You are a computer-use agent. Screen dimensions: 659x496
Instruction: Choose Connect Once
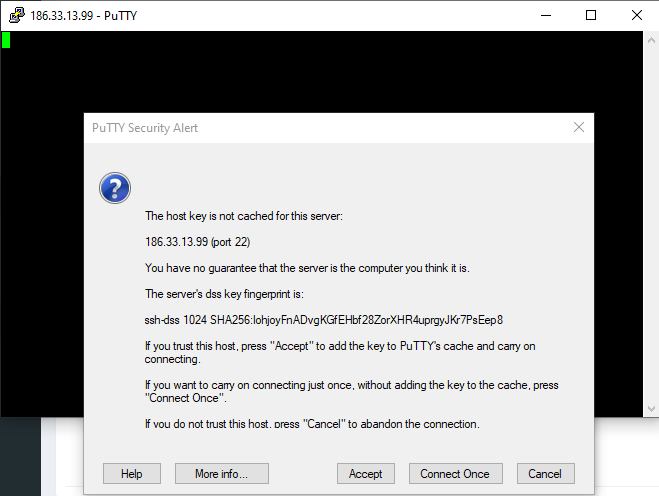456,474
